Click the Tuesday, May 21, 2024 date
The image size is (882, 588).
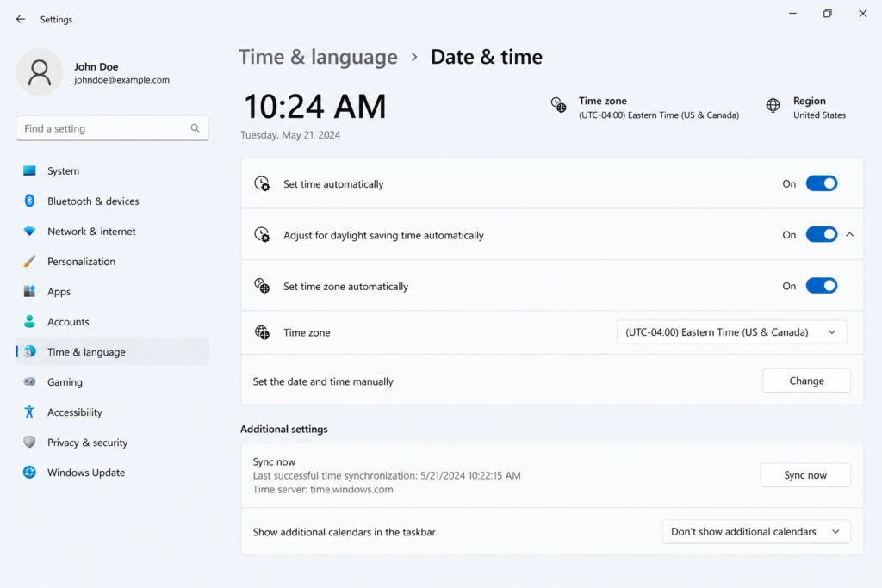tap(290, 135)
